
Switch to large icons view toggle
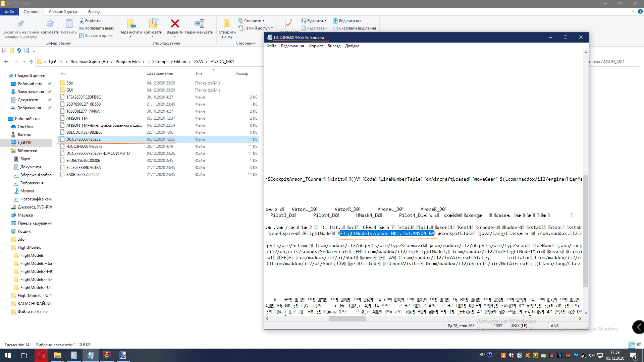pos(639,345)
